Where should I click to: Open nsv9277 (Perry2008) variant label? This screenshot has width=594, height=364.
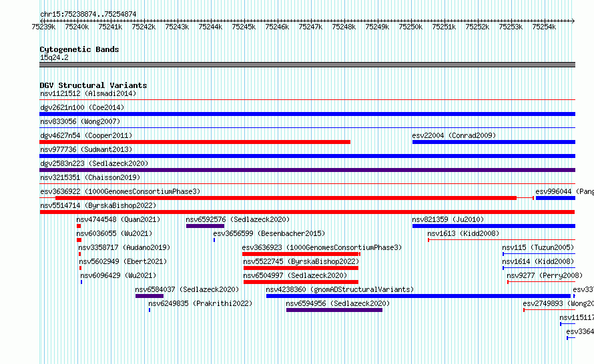[545, 275]
